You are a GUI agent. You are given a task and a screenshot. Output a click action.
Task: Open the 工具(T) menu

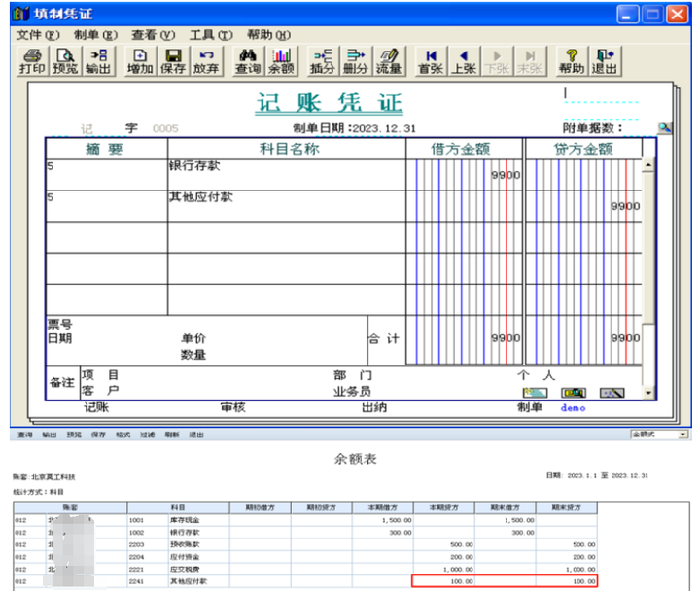click(x=211, y=35)
